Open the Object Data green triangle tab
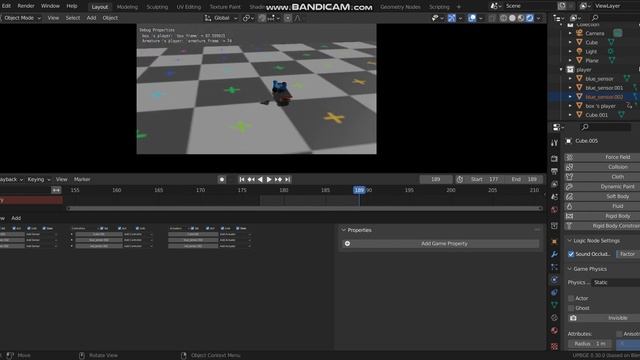This screenshot has height=360, width=640. [554, 305]
